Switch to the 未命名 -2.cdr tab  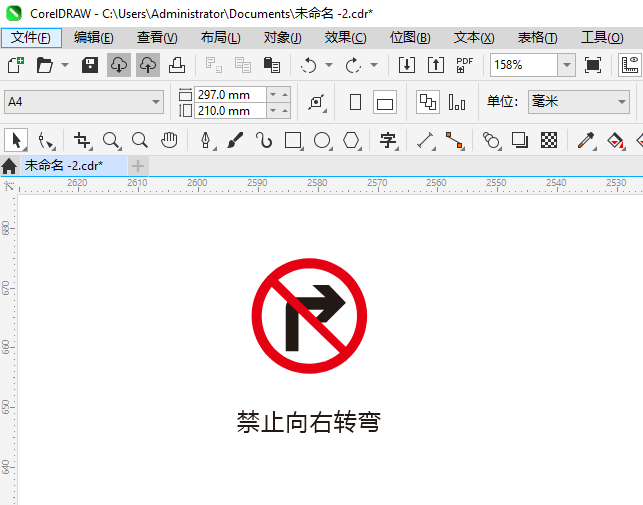(73, 166)
